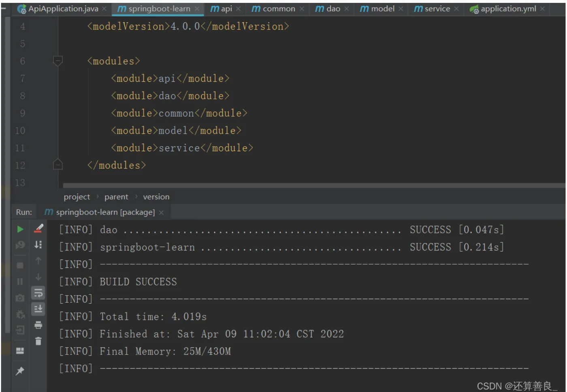567x392 pixels.
Task: Close the springboot-learn editor tab
Action: point(197,9)
